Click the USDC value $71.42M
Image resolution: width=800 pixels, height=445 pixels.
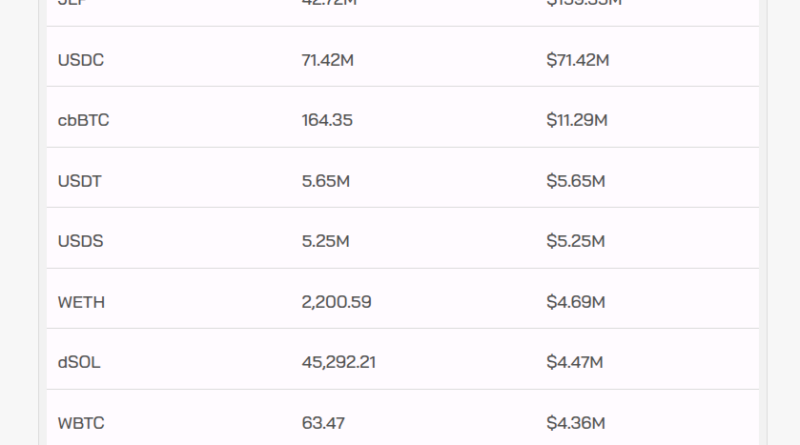[x=577, y=60]
